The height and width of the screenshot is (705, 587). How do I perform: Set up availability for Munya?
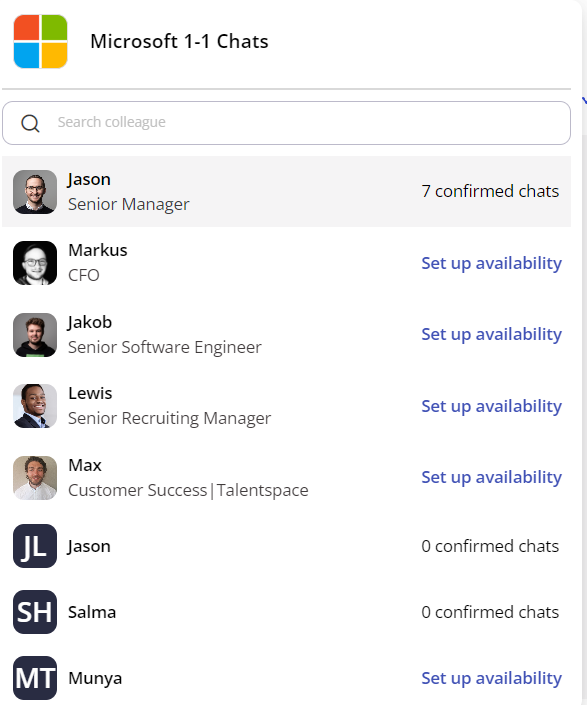491,678
